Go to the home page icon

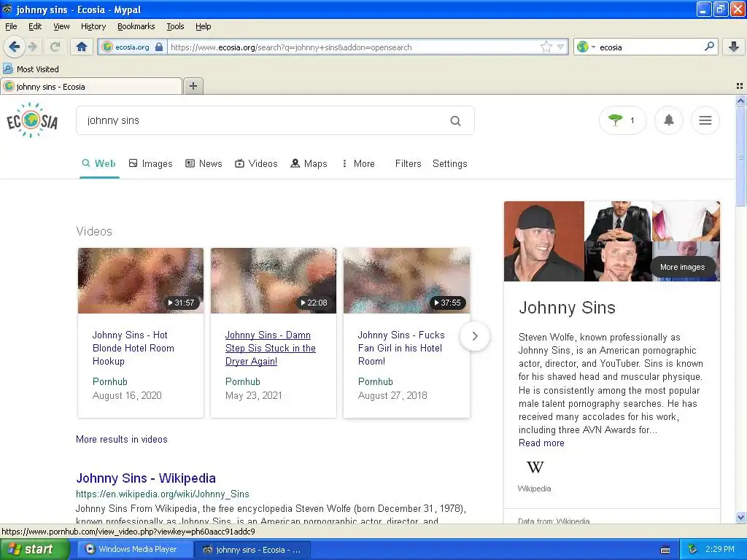click(82, 47)
